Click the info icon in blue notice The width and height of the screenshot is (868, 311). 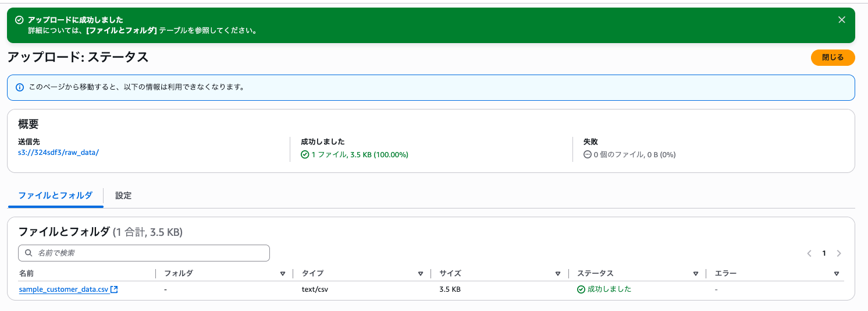coord(19,87)
